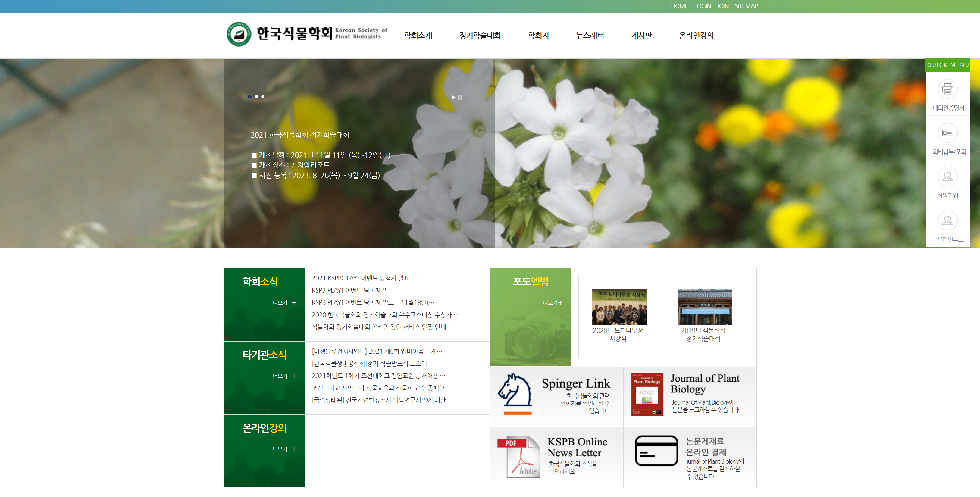The width and height of the screenshot is (980, 497).
Task: Pause the banner slideshow
Action: pos(460,97)
